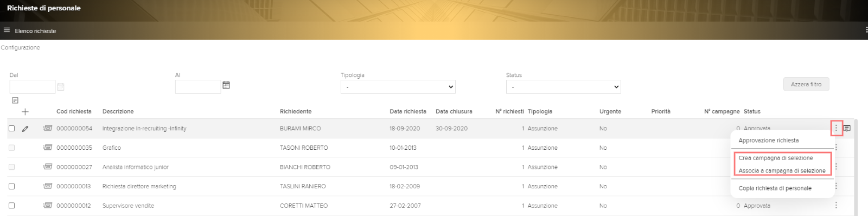The height and width of the screenshot is (216, 868).
Task: Open detail icon for request 0000000012
Action: click(x=48, y=206)
